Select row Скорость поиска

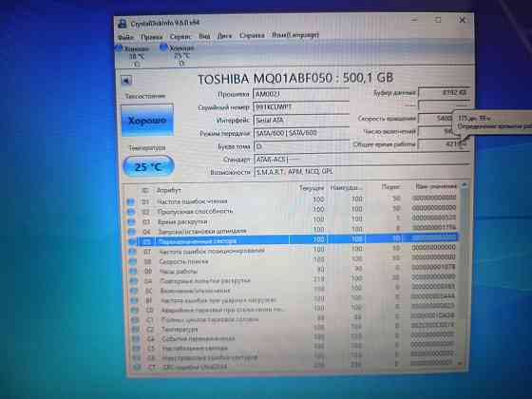pos(294,261)
